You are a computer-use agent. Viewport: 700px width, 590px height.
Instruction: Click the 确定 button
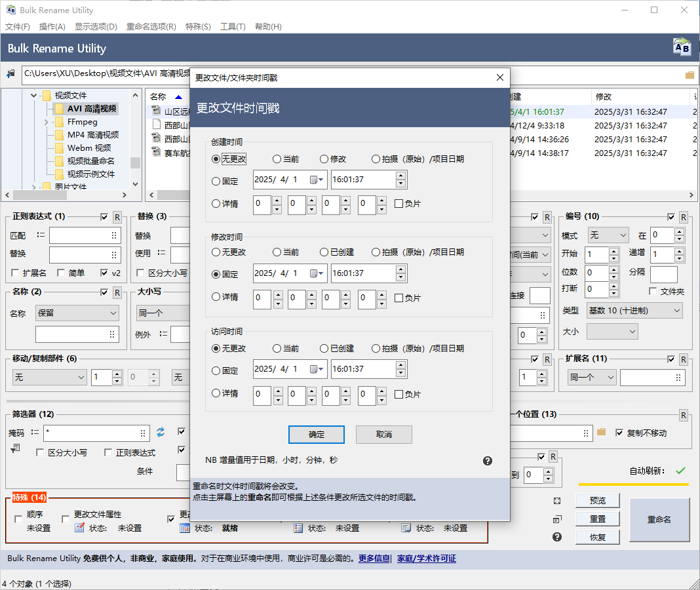[x=317, y=435]
